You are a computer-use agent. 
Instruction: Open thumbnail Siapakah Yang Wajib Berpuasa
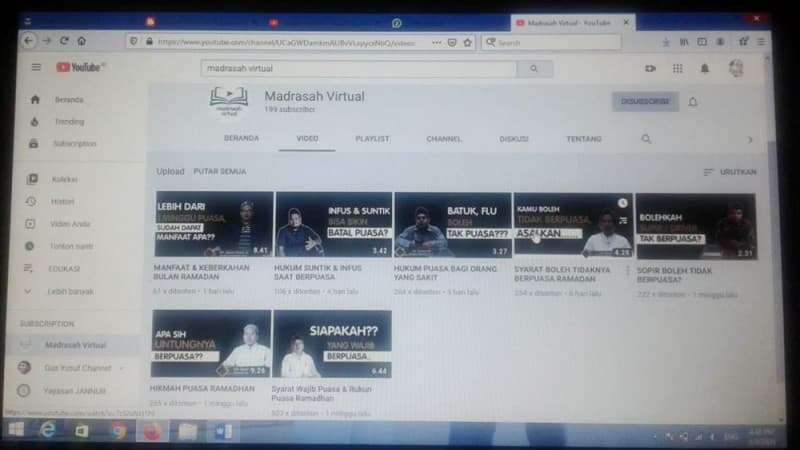[x=333, y=344]
